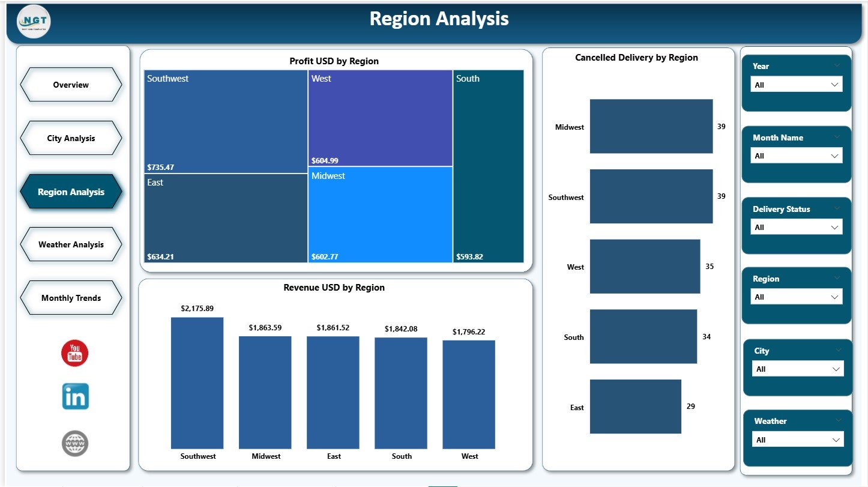The height and width of the screenshot is (487, 868).
Task: Click the website globe icon
Action: (x=74, y=443)
